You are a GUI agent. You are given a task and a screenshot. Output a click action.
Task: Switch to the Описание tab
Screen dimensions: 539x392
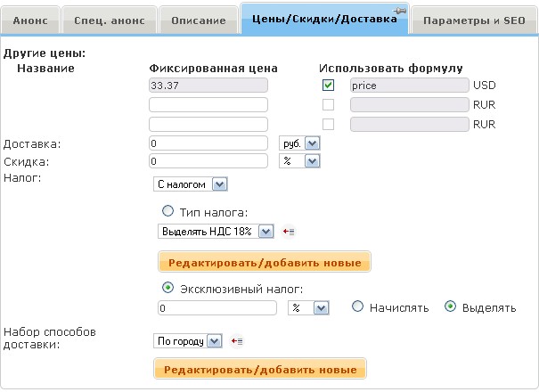click(x=197, y=19)
